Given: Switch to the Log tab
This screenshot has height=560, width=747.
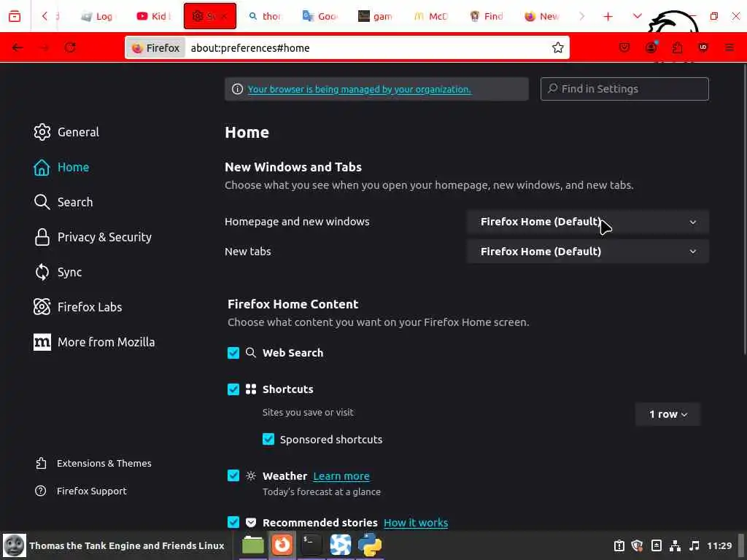Looking at the screenshot, I should click(x=97, y=17).
